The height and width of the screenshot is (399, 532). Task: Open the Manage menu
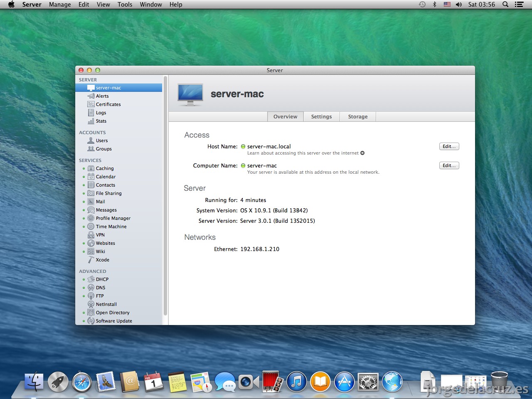pyautogui.click(x=60, y=5)
